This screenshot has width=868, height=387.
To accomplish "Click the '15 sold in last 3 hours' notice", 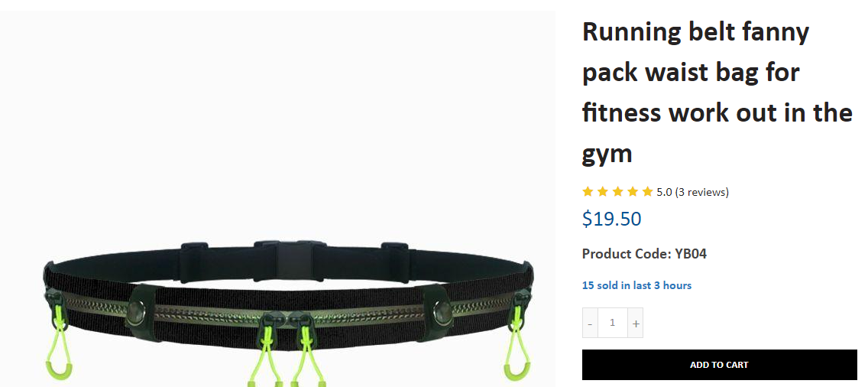I will 636,285.
